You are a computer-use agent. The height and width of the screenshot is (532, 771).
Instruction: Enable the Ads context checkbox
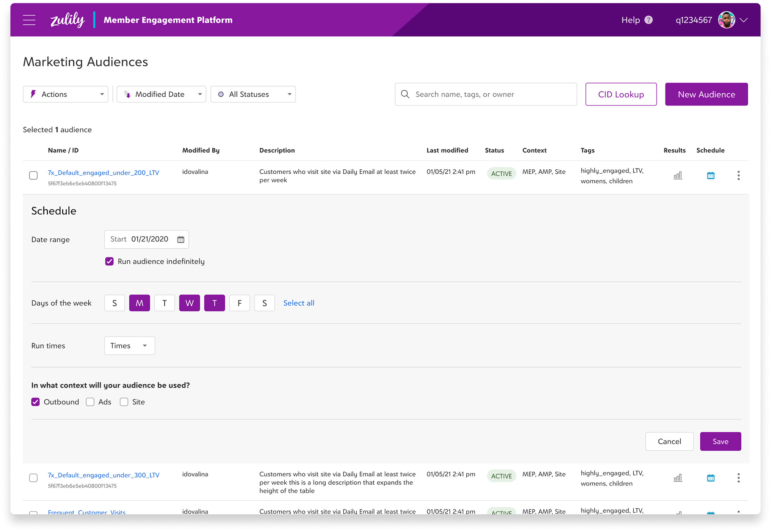90,402
